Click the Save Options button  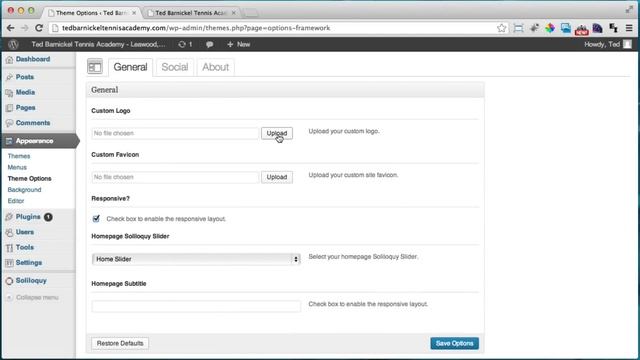(x=454, y=343)
